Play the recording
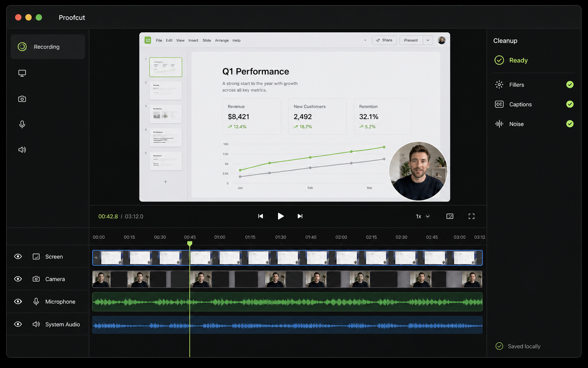This screenshot has width=588, height=368. click(281, 216)
